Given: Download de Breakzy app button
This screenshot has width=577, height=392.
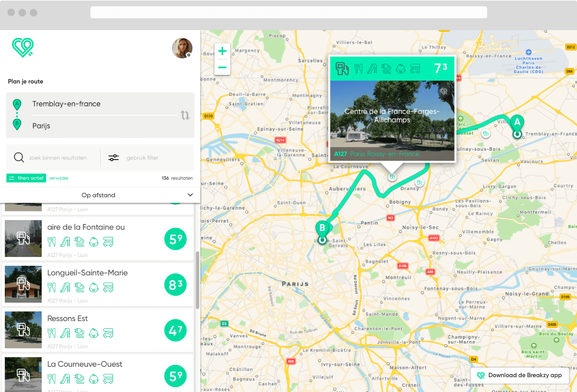Looking at the screenshot, I should click(519, 375).
